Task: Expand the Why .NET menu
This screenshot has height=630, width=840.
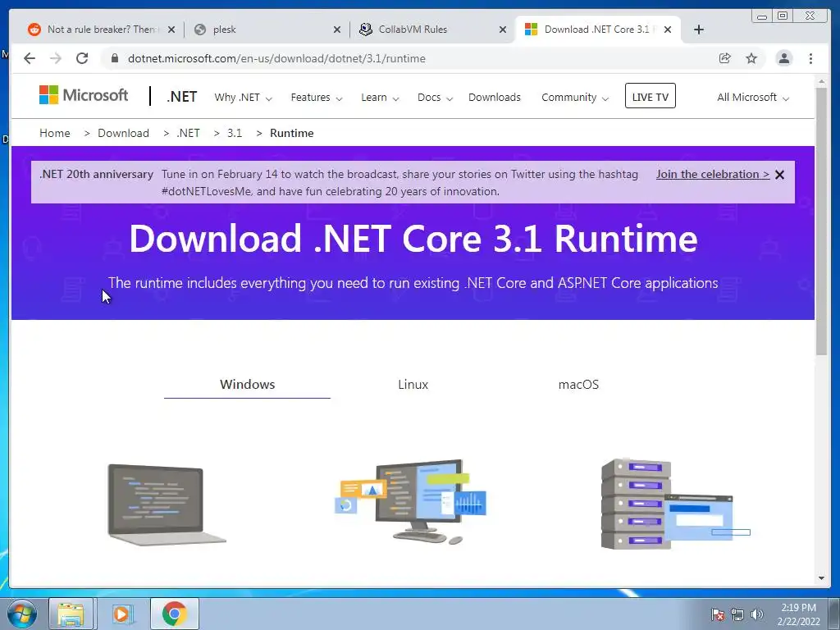Action: (243, 98)
